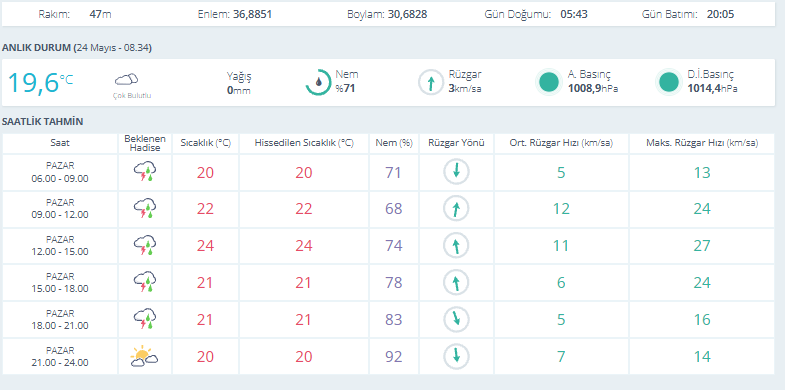This screenshot has height=390, width=785.
Task: Click the D.İ.Basınç green circle indicator
Action: 669,82
